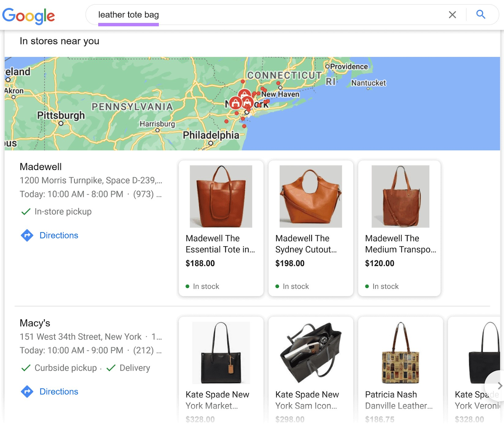Click 'Patricia Nash Danville Leather...' title
The width and height of the screenshot is (504, 426).
click(399, 400)
